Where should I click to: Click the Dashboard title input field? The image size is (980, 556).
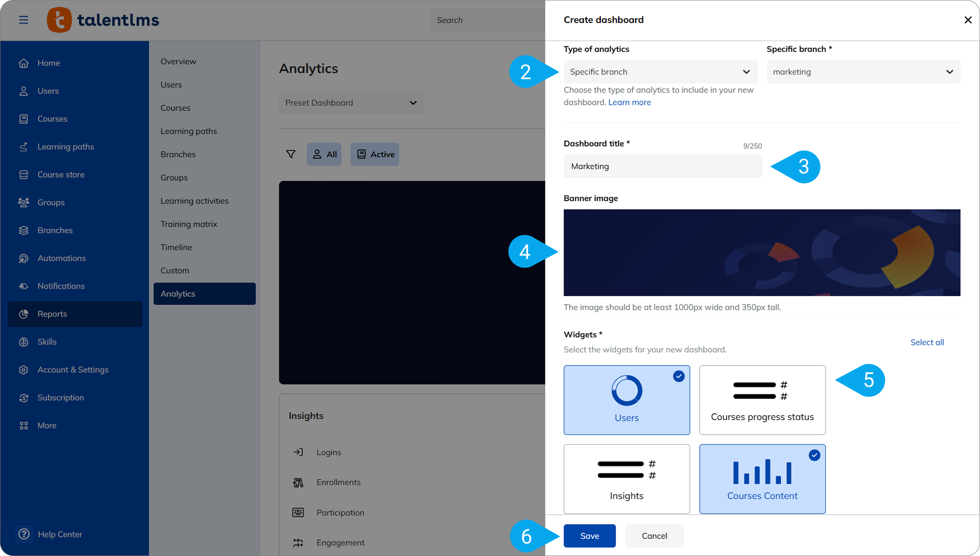click(x=663, y=166)
